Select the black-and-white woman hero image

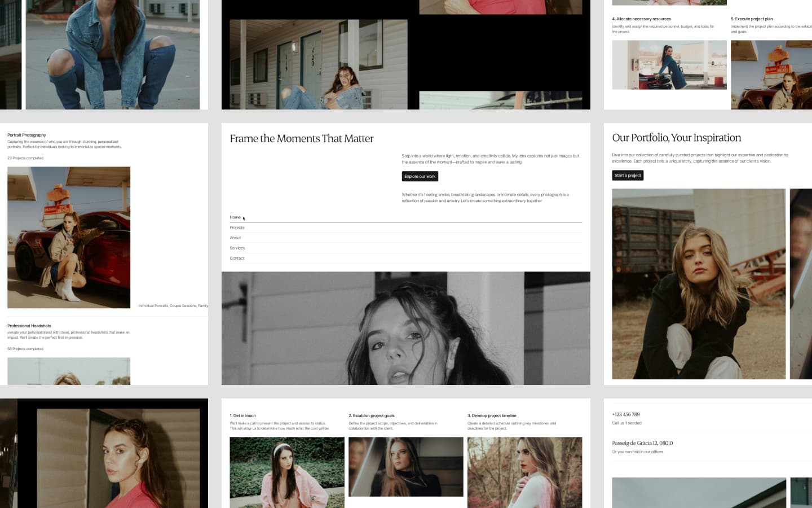point(405,328)
